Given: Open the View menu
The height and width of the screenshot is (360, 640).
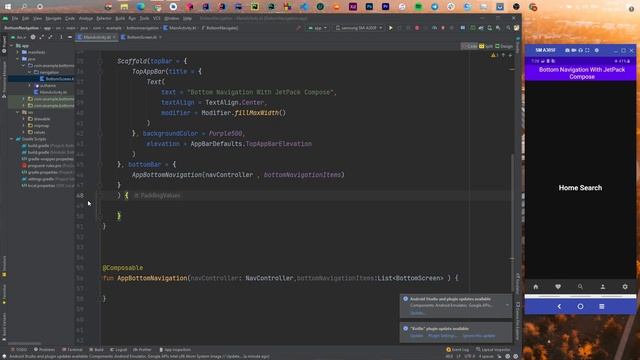Looking at the screenshot, I should [x=38, y=18].
